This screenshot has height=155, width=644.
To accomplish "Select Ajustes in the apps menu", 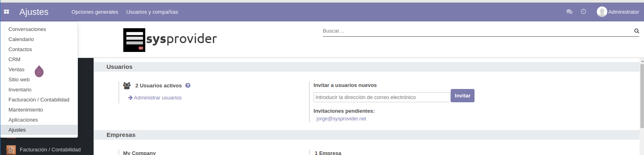I will (x=39, y=130).
